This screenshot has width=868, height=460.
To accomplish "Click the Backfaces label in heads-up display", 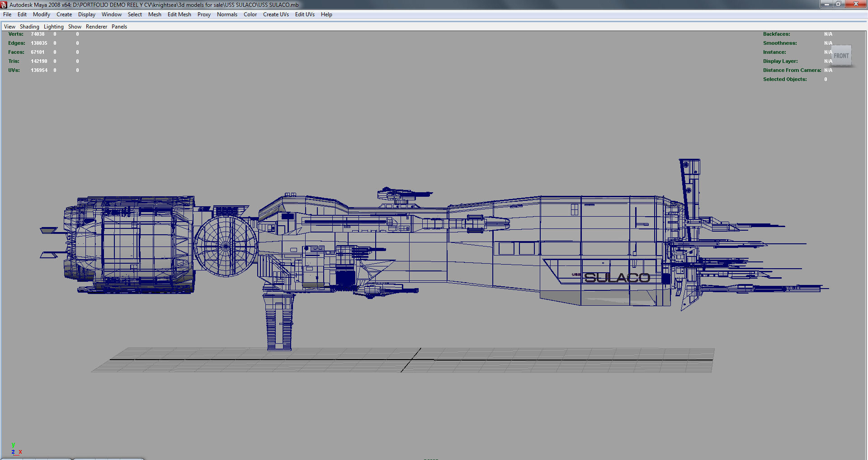I will (777, 34).
